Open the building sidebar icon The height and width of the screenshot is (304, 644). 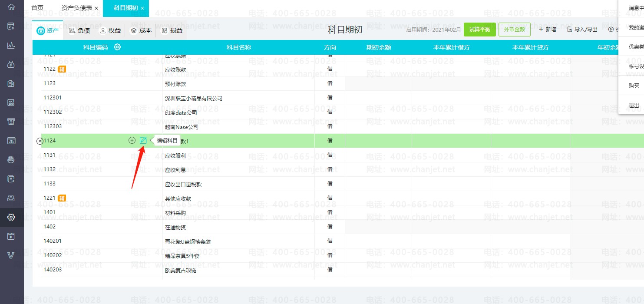[11, 83]
